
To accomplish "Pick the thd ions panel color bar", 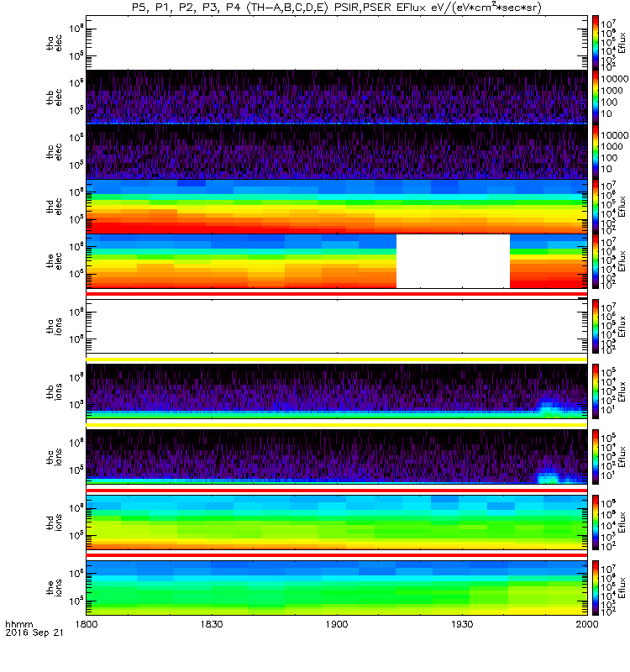I will pyautogui.click(x=596, y=522).
